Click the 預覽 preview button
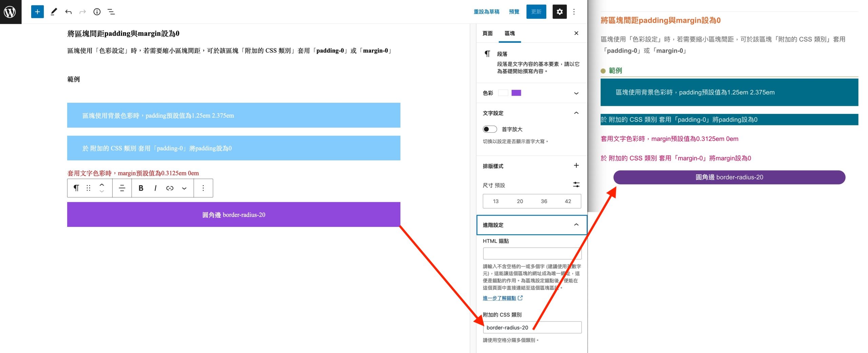 pos(514,12)
